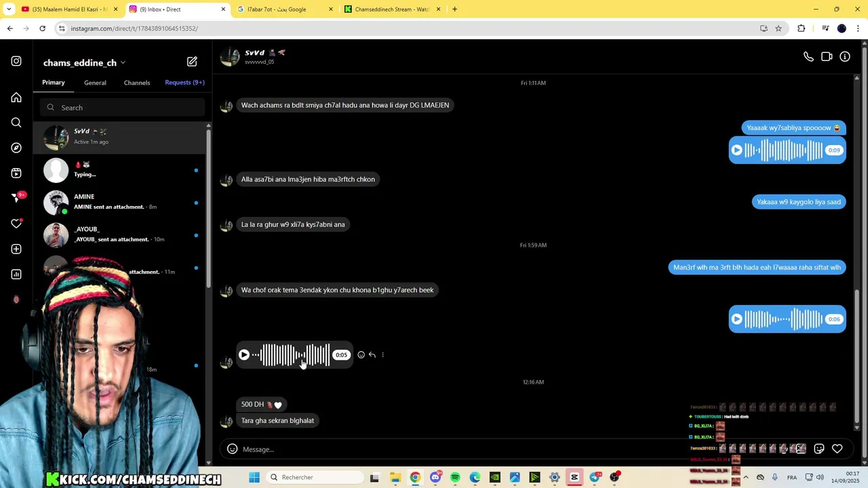Go to Home in Instagram sidebar
This screenshot has width=868, height=488.
[x=16, y=98]
